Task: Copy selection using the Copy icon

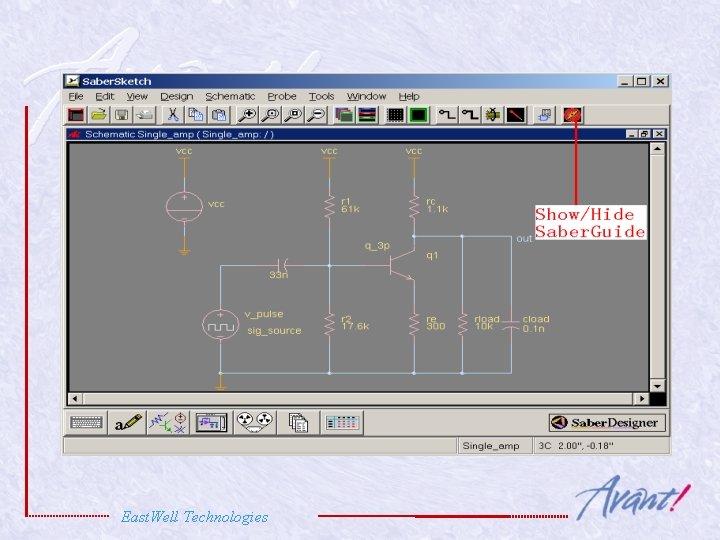Action: click(x=196, y=115)
